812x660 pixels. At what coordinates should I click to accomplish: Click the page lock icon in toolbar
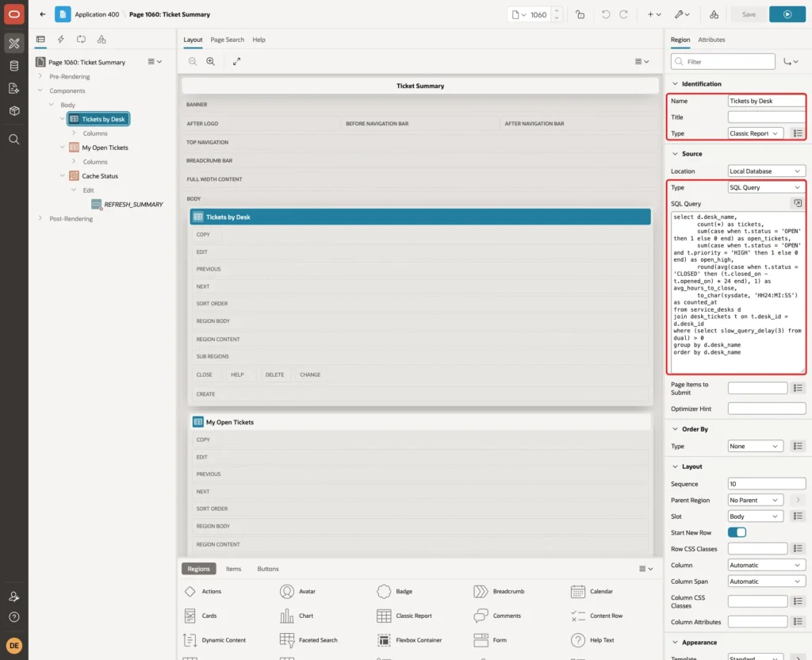(580, 14)
